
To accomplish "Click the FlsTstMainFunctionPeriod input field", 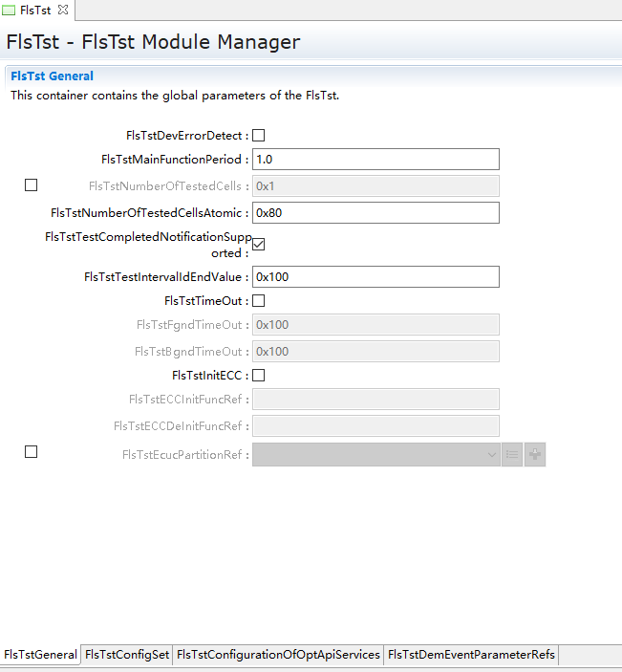I will click(x=375, y=160).
